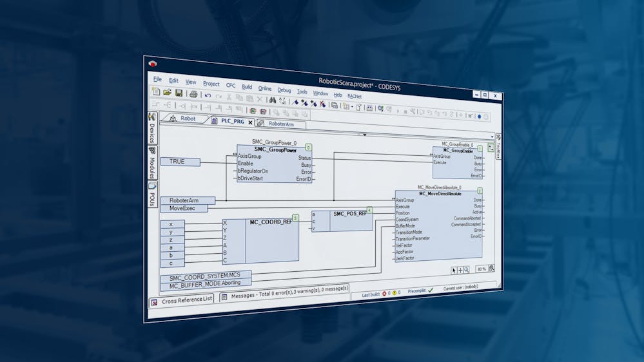Open the POUs side panel tab
644x362 pixels.
(x=152, y=195)
